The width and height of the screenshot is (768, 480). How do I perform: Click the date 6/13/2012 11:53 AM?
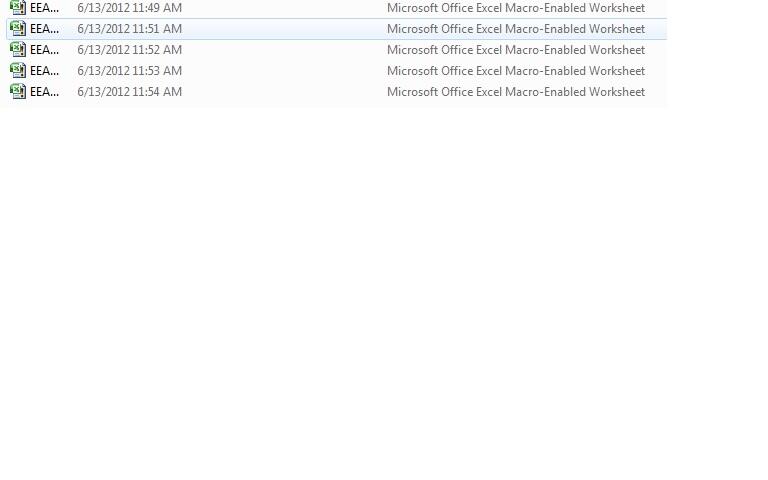pyautogui.click(x=129, y=71)
